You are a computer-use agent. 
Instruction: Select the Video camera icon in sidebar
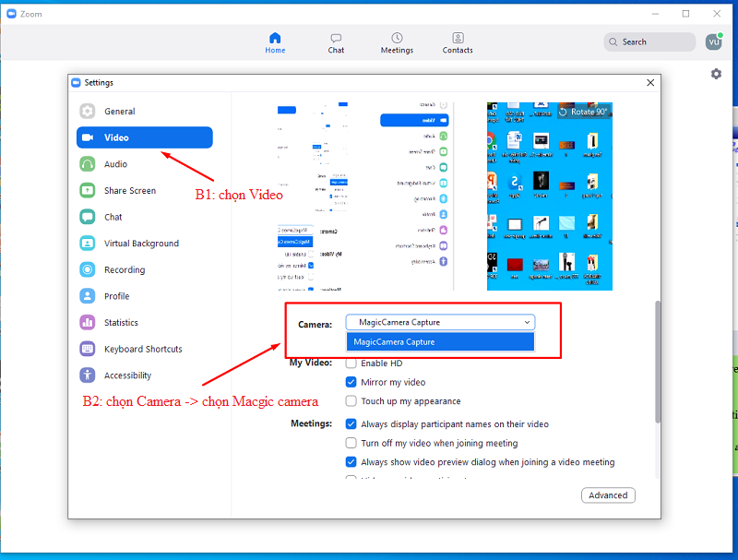(88, 137)
